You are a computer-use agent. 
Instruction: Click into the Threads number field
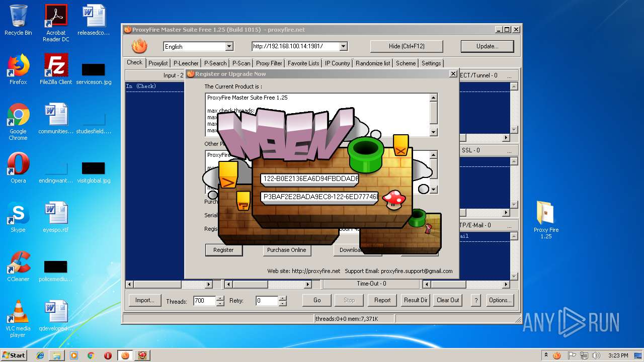[204, 301]
